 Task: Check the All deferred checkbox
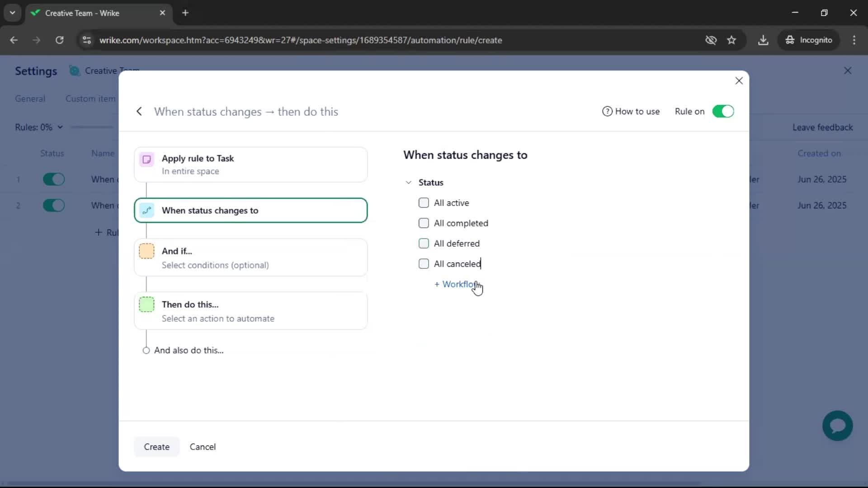(424, 244)
